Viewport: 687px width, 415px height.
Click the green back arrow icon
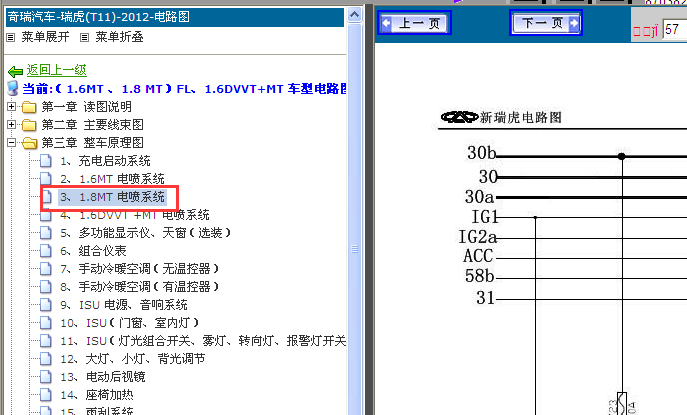[16, 71]
